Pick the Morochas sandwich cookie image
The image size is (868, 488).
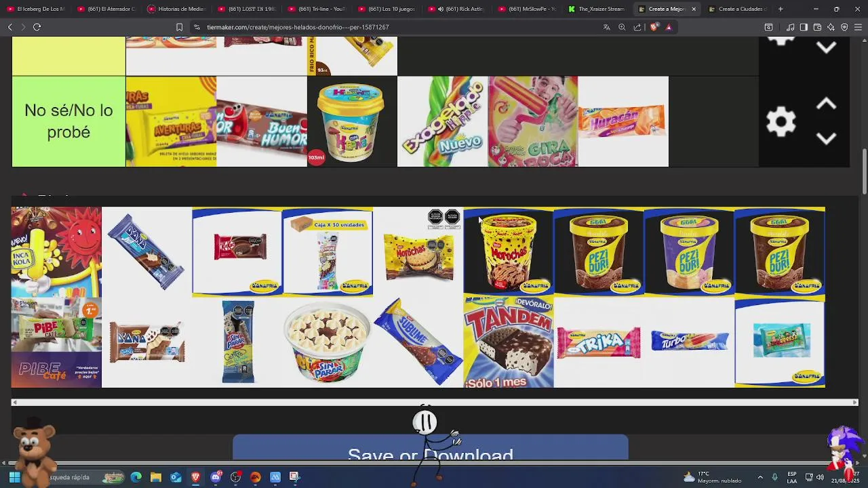(x=418, y=252)
